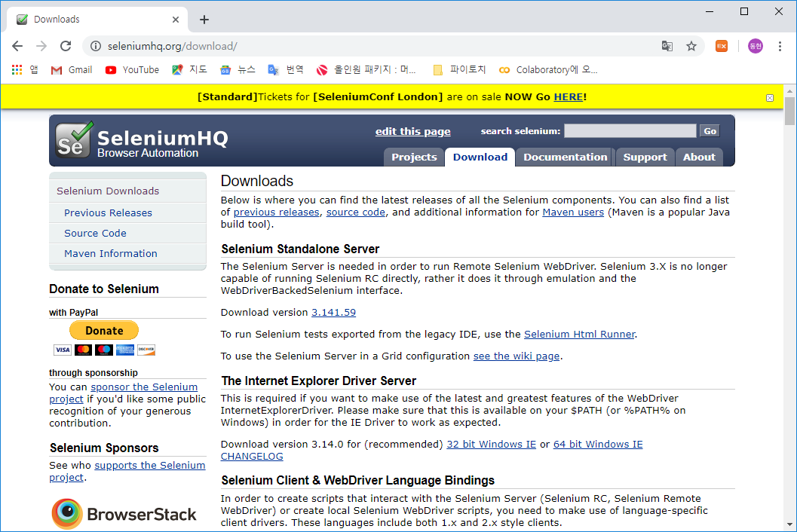Image resolution: width=797 pixels, height=532 pixels.
Task: Click the address bar URL
Action: point(173,46)
